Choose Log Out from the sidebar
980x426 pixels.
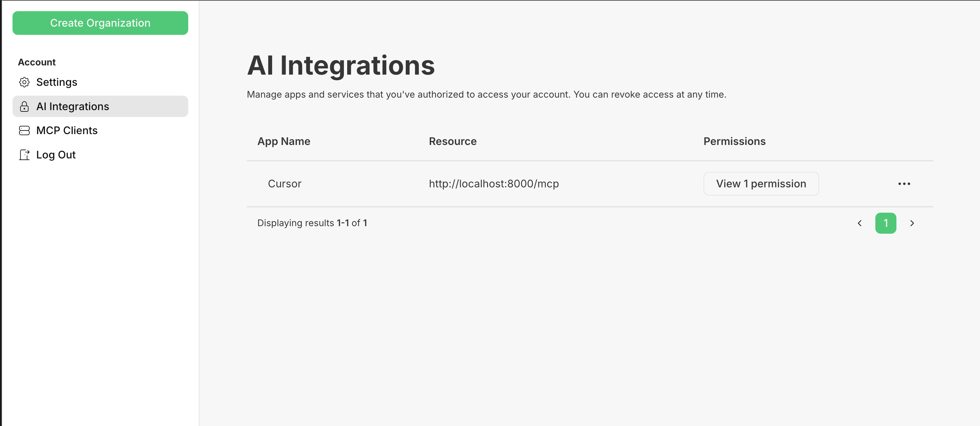56,155
